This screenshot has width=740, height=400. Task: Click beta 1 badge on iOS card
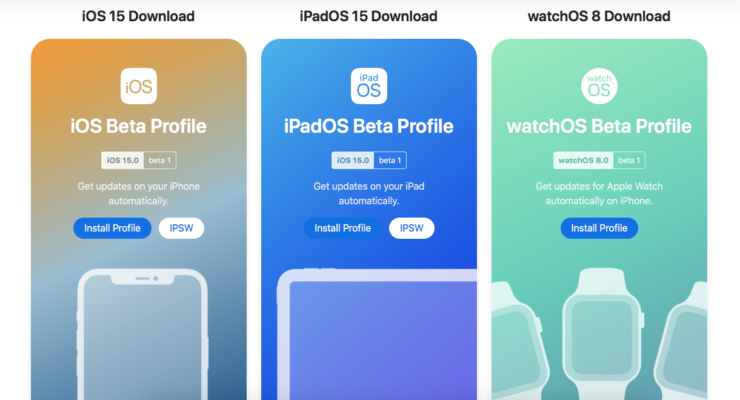160,160
